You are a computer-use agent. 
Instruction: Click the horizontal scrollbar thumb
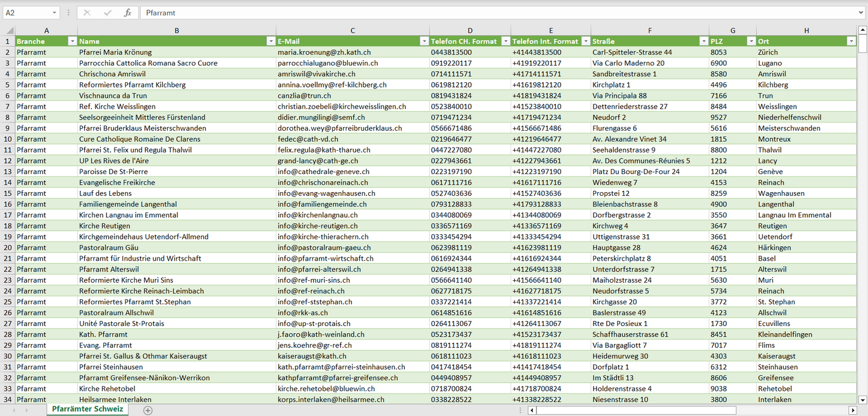click(636, 410)
